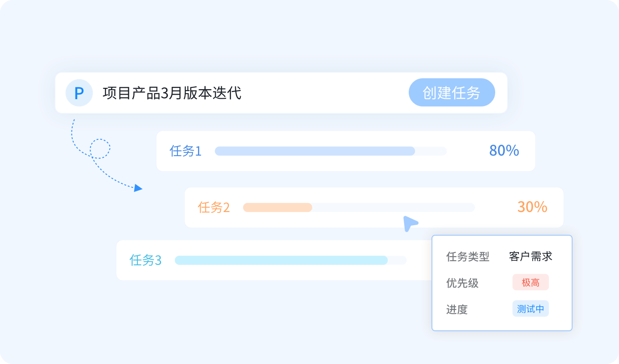619x364 pixels.
Task: Open the 客户需求 task type value
Action: pyautogui.click(x=530, y=256)
